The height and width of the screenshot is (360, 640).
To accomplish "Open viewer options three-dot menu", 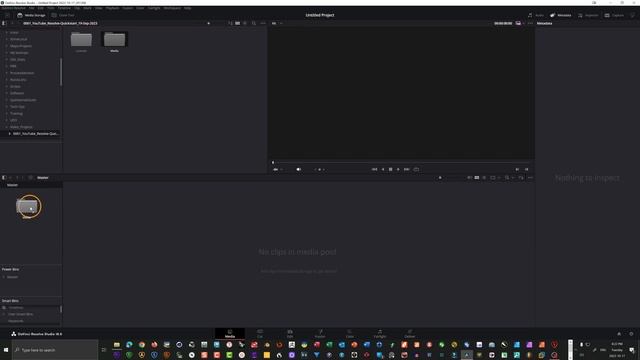I will click(530, 23).
